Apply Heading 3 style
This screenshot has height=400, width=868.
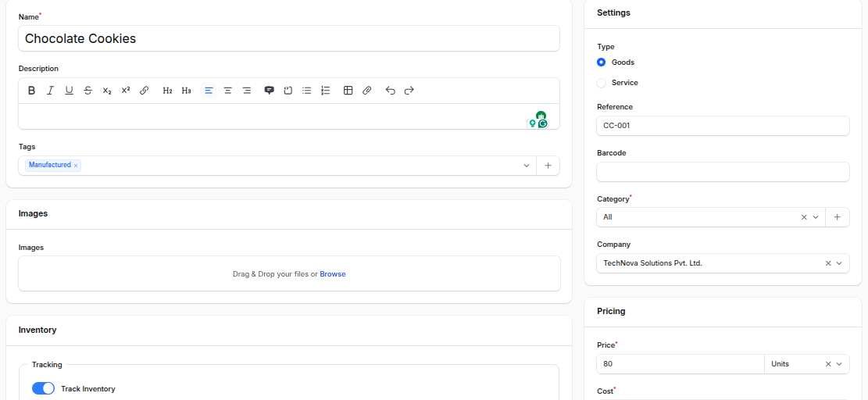[187, 90]
